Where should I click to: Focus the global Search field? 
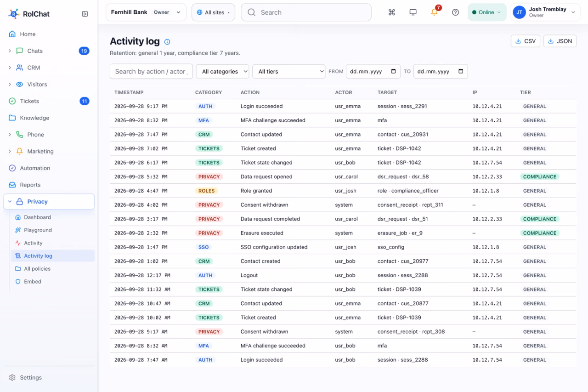pyautogui.click(x=306, y=12)
